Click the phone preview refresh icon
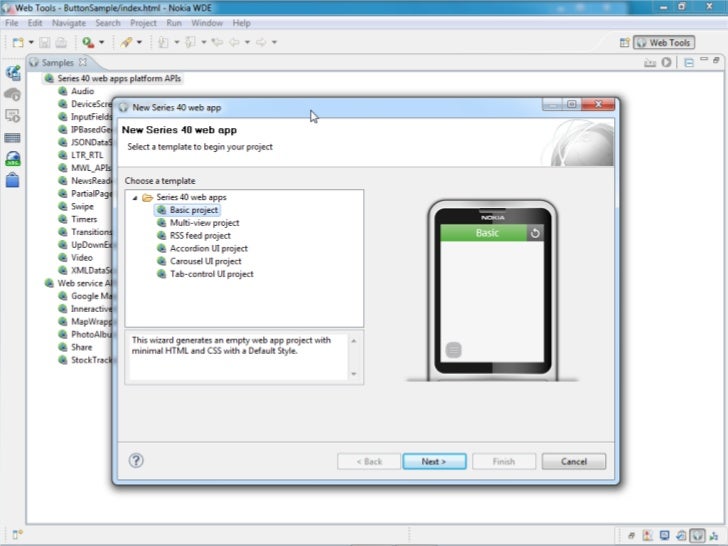This screenshot has width=728, height=546. pos(535,233)
